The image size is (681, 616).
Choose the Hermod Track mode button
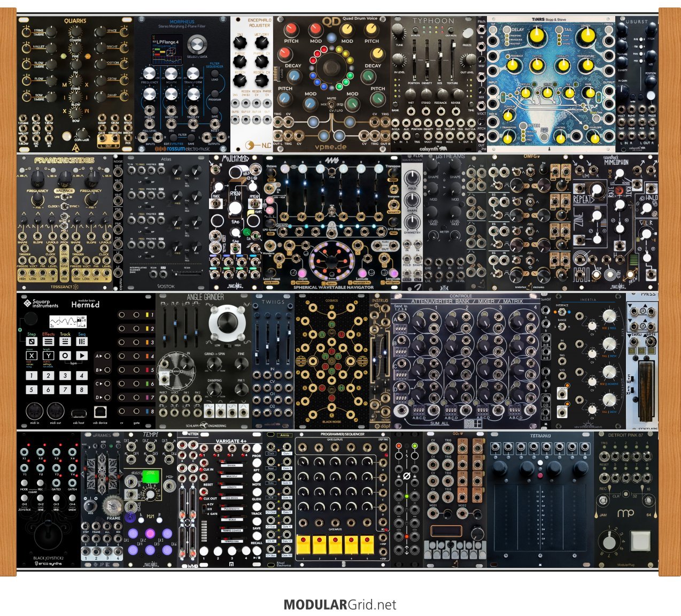pos(65,342)
